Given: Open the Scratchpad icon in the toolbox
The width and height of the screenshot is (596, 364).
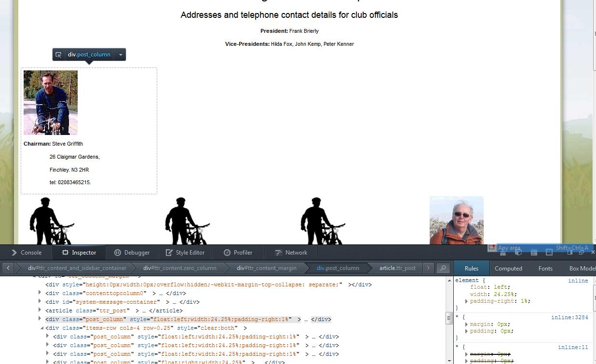Looking at the screenshot, I should point(534,252).
